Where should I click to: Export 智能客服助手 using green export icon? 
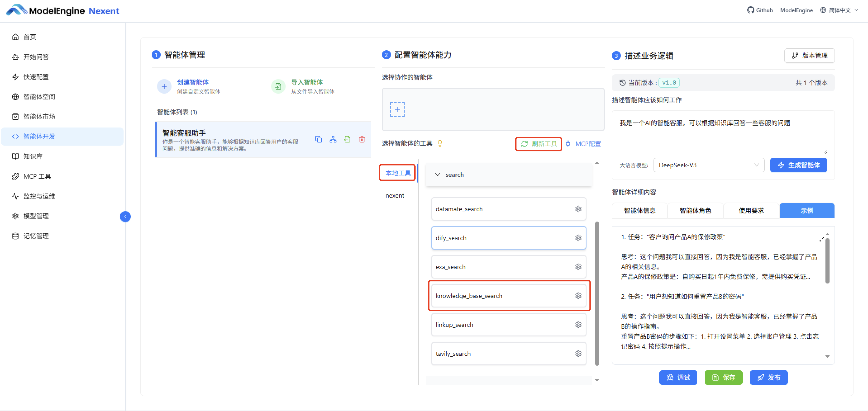pyautogui.click(x=347, y=139)
